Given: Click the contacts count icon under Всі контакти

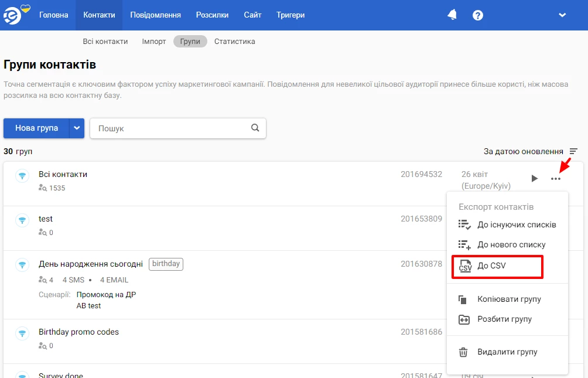Looking at the screenshot, I should click(x=42, y=188).
